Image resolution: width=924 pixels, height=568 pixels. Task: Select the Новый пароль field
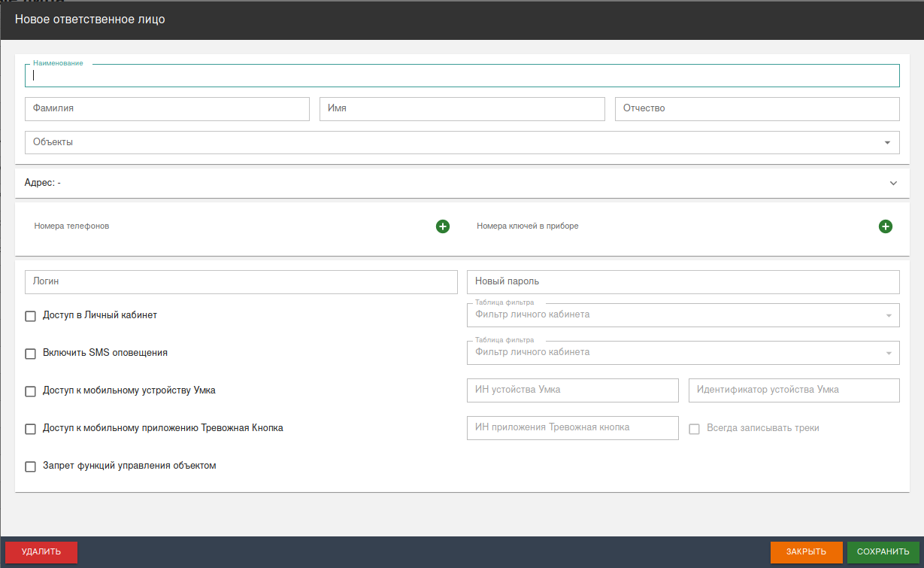click(x=683, y=281)
